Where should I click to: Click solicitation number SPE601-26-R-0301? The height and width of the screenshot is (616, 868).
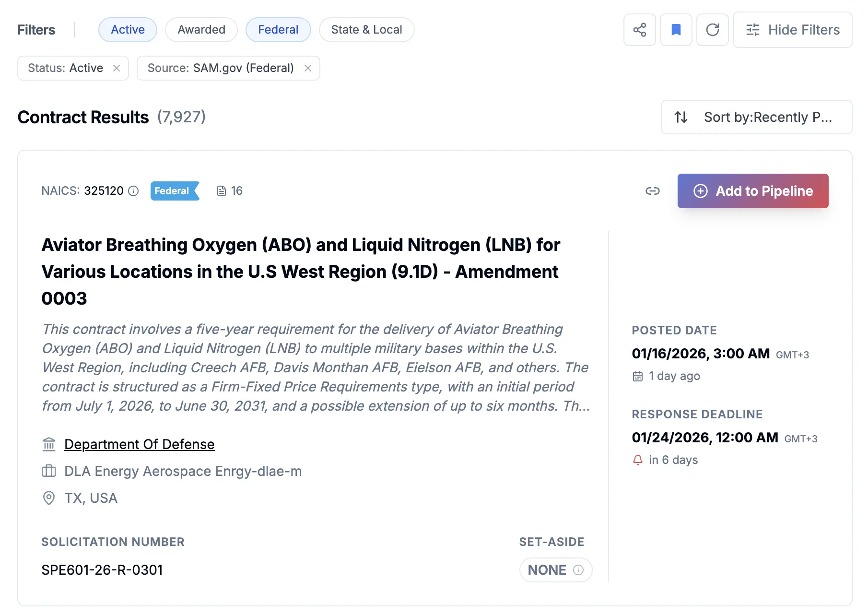coord(102,570)
